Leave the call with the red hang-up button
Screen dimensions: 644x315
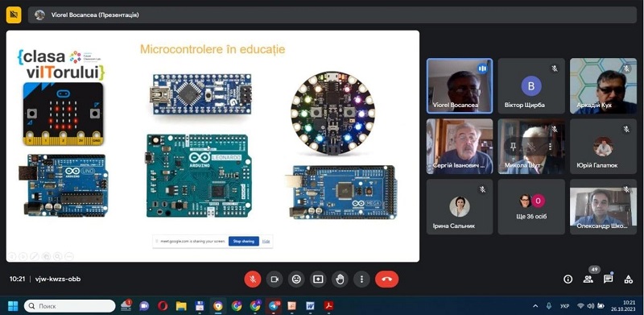[386, 280]
